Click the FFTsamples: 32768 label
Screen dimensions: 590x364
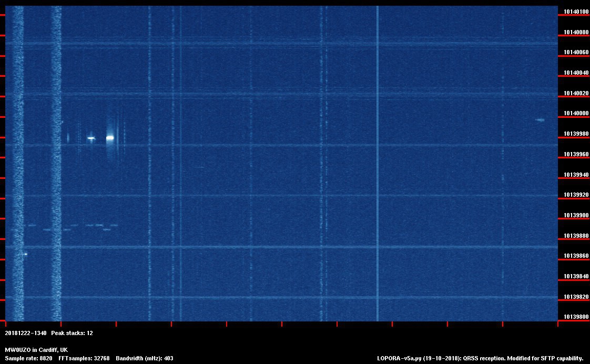tap(84, 358)
